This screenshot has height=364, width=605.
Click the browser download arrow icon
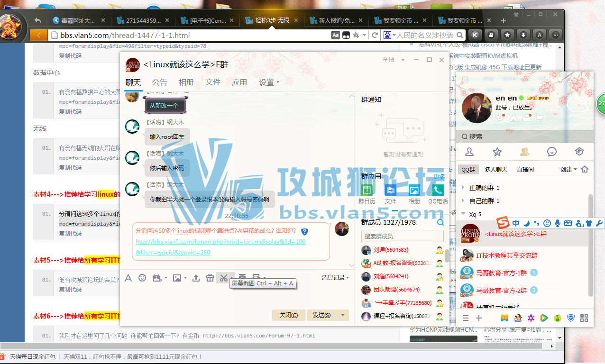tap(523, 35)
